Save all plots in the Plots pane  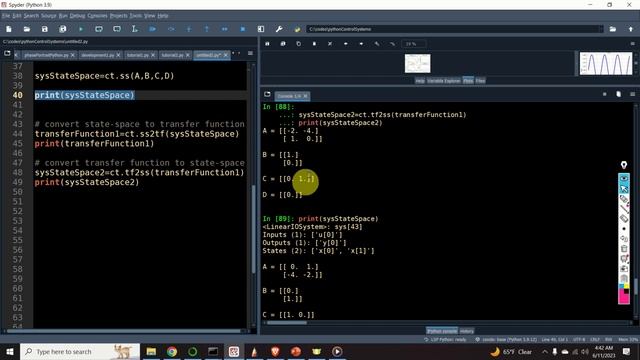283,44
